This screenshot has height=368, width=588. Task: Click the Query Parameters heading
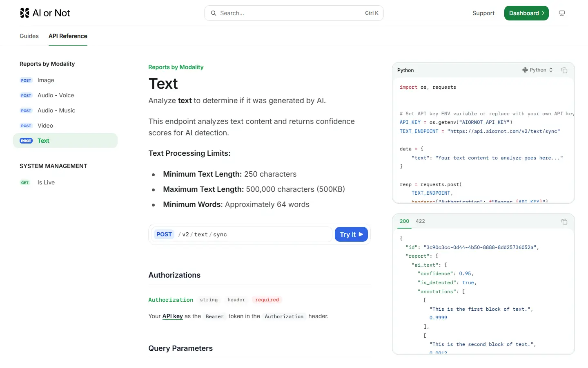(180, 348)
